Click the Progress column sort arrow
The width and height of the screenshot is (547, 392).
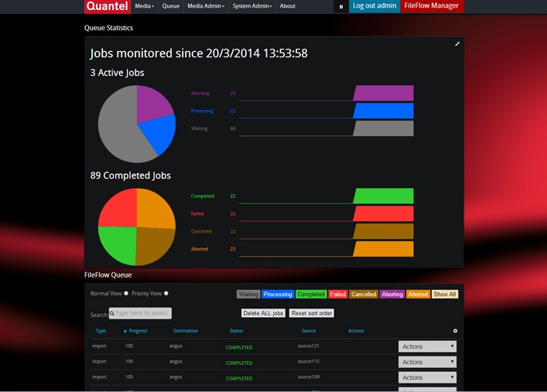coord(125,331)
